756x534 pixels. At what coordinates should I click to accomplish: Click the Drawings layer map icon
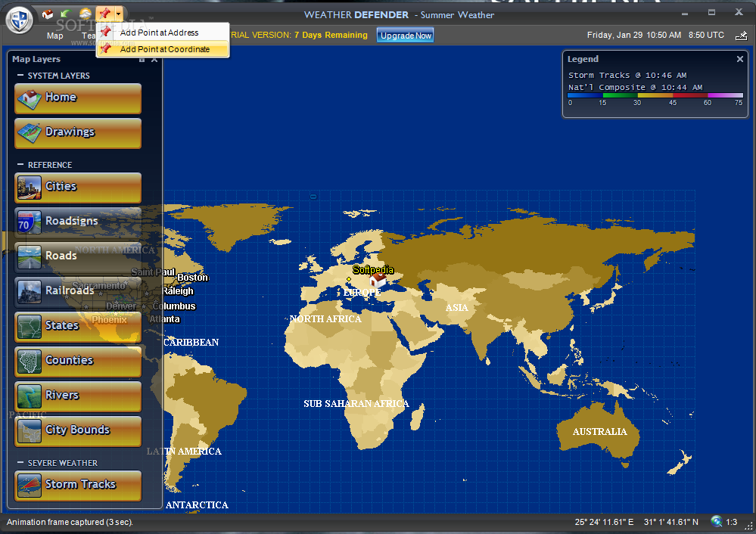pyautogui.click(x=30, y=133)
